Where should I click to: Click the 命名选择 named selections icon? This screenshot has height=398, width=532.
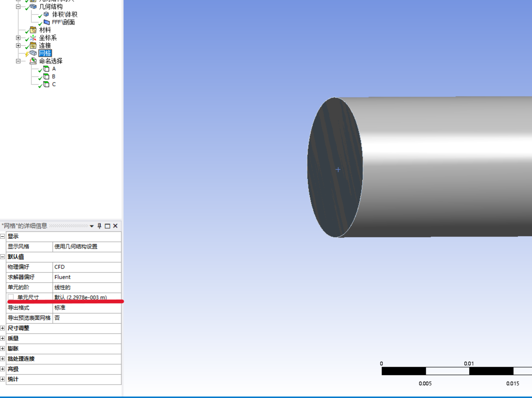click(x=33, y=61)
